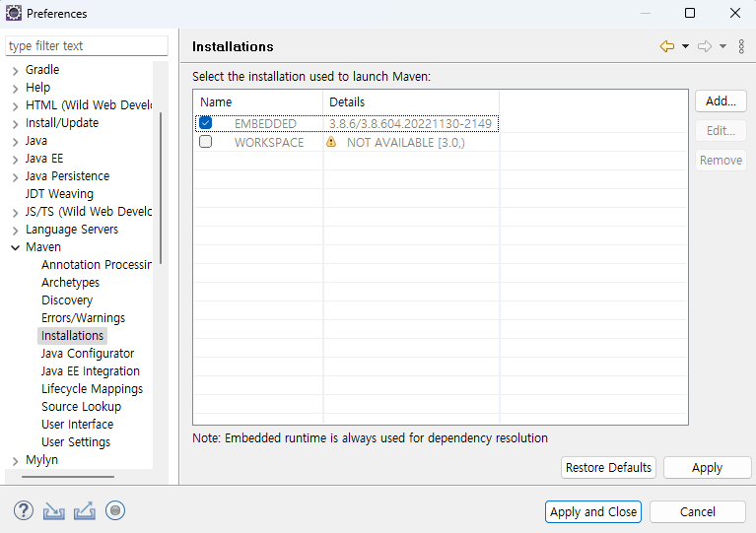The image size is (756, 533).
Task: Expand the Mylyn tree node
Action: coord(15,461)
